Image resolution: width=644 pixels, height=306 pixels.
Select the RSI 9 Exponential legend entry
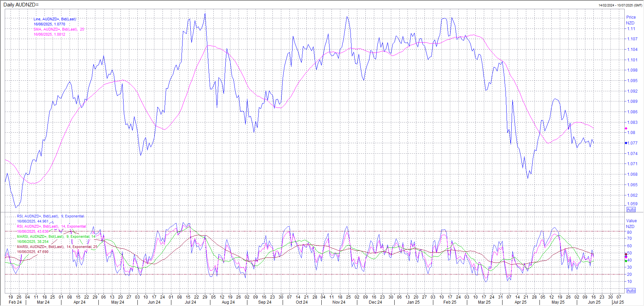51,216
